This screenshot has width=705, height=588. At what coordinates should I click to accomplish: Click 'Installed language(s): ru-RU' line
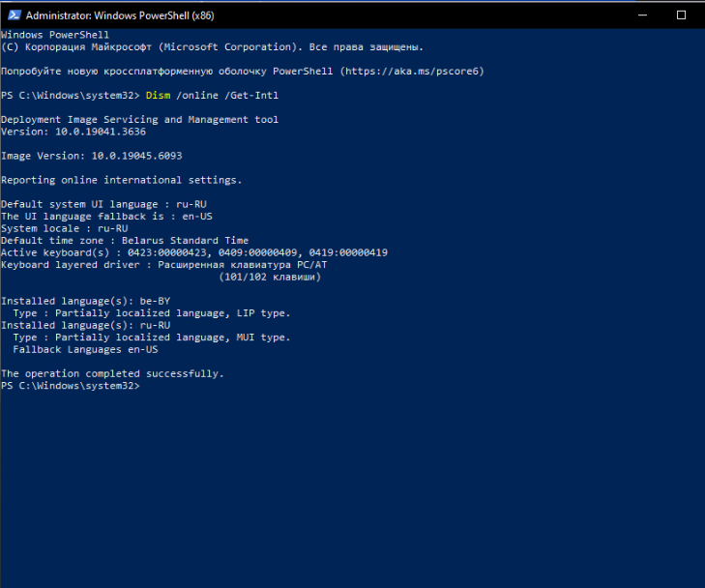click(85, 326)
